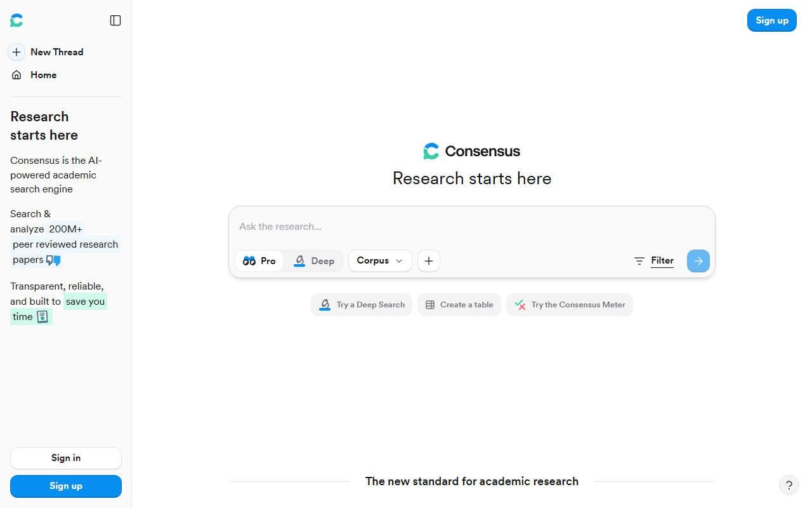Click the Sign in button
This screenshot has height=508, width=812.
coord(66,458)
